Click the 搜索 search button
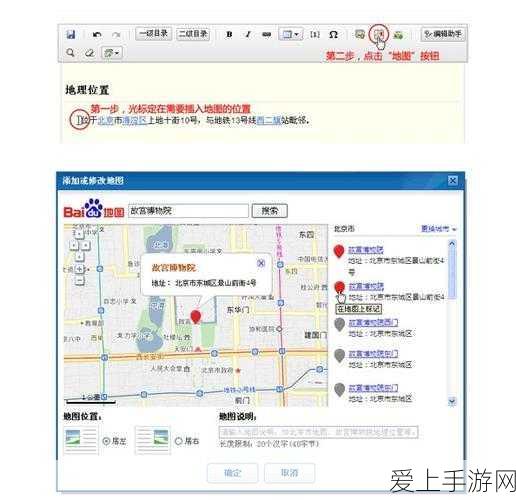The image size is (516, 500). pyautogui.click(x=269, y=211)
